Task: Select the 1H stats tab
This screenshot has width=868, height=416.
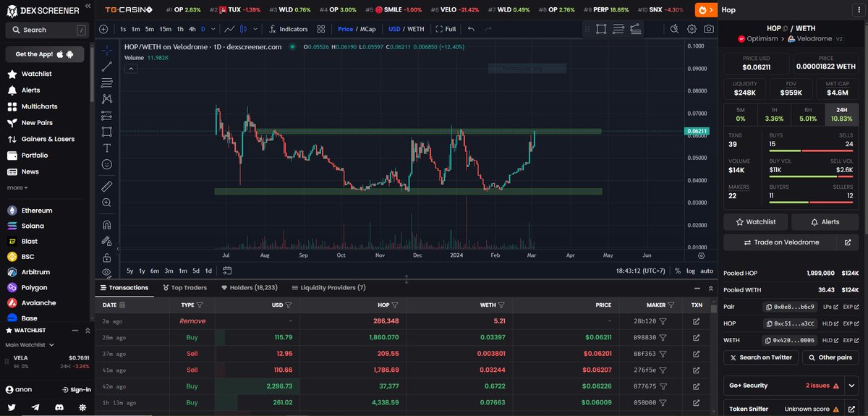Action: tap(774, 114)
